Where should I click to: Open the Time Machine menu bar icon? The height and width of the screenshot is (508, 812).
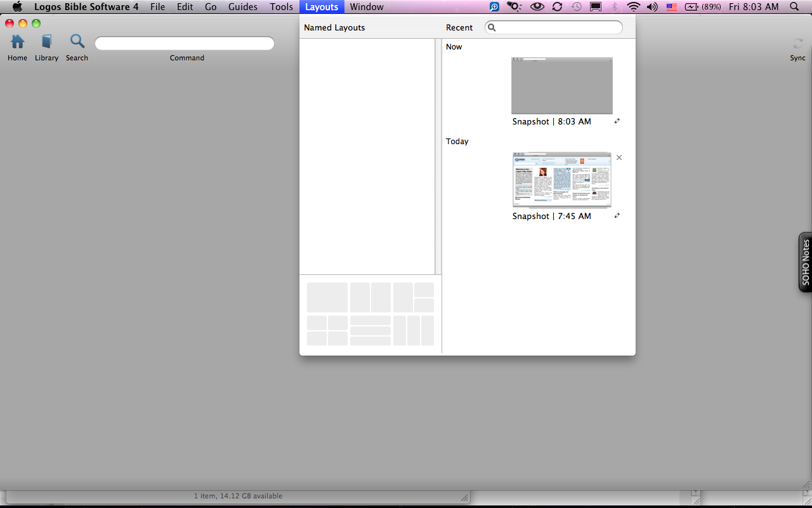[576, 7]
